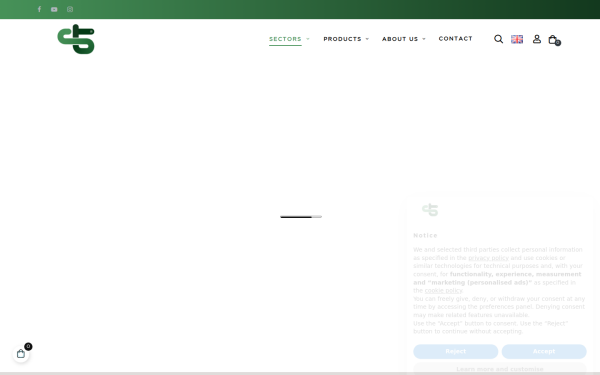Click the page loading progress bar

(x=301, y=217)
